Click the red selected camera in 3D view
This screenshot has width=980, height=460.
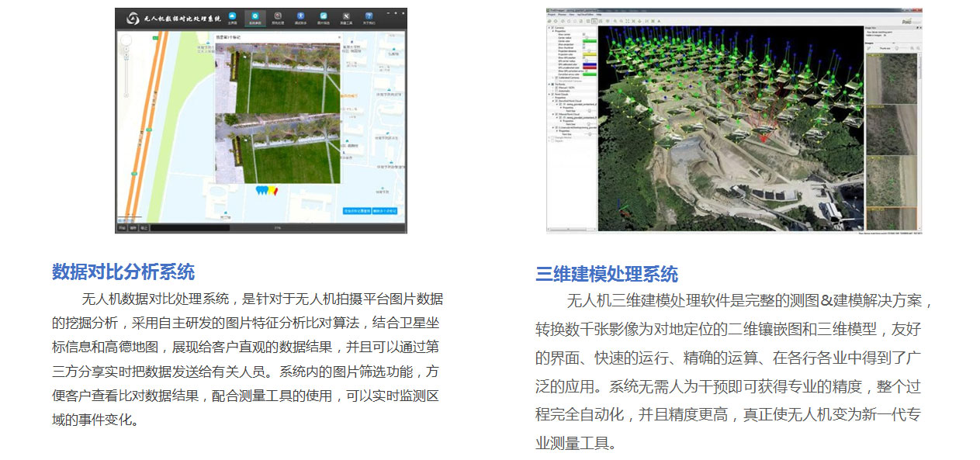[762, 137]
